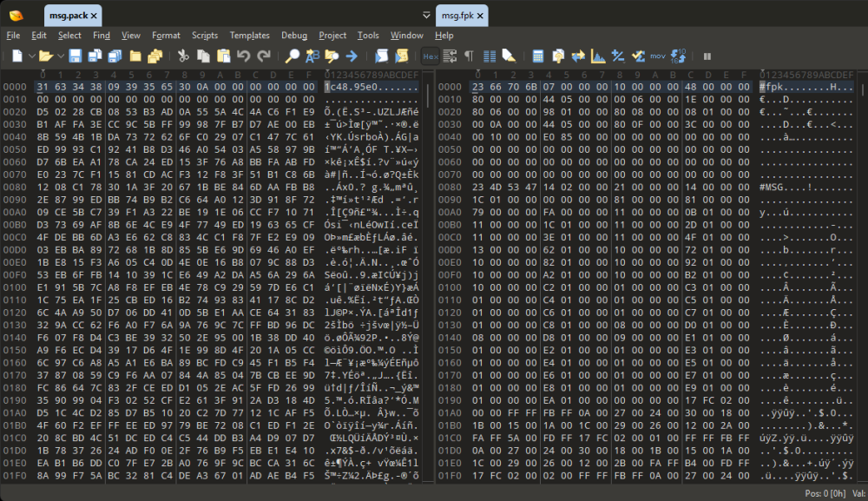Open the Debug menu
The height and width of the screenshot is (501, 868).
[294, 35]
